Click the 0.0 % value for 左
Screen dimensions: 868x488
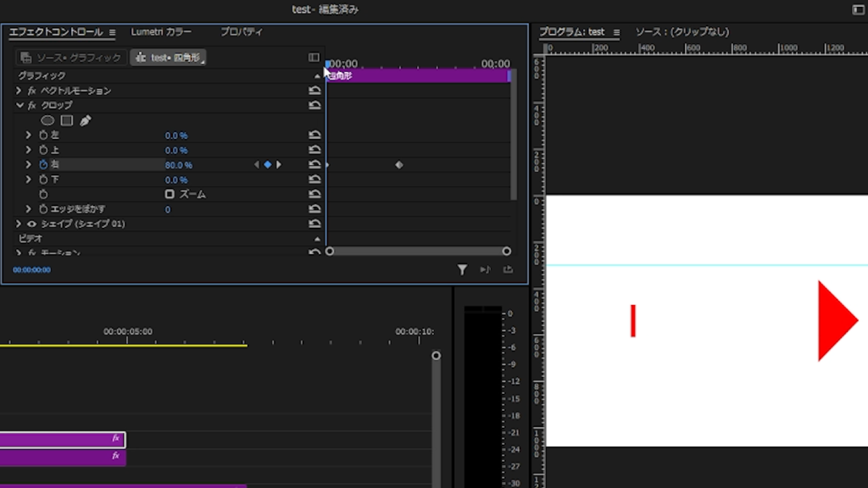pos(176,136)
